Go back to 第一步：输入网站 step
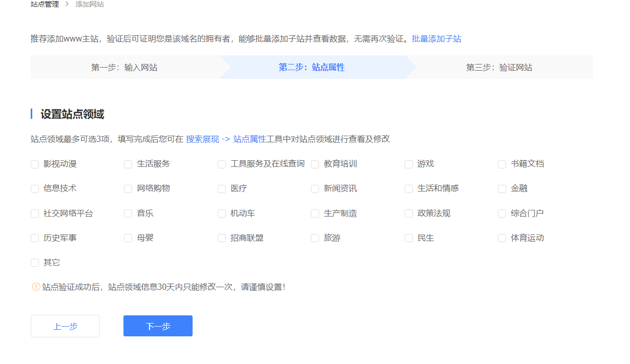The height and width of the screenshot is (364, 630). (124, 67)
